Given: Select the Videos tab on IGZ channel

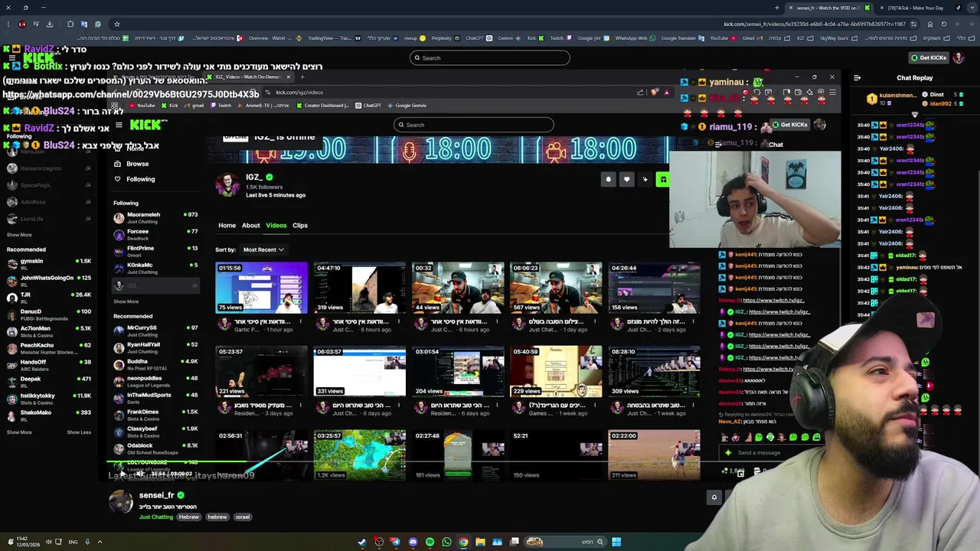Looking at the screenshot, I should (x=276, y=225).
